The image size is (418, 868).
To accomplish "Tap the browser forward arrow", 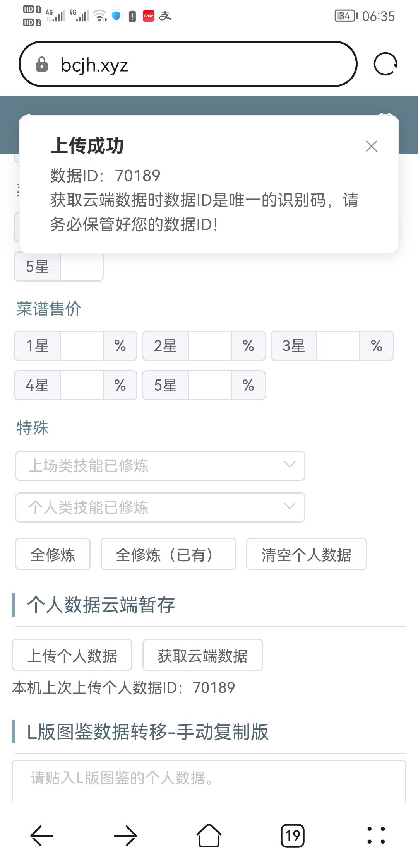I will [x=125, y=836].
